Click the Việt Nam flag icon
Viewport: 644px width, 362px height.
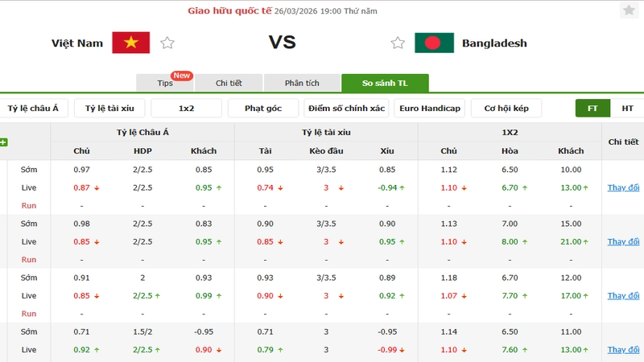pos(131,43)
